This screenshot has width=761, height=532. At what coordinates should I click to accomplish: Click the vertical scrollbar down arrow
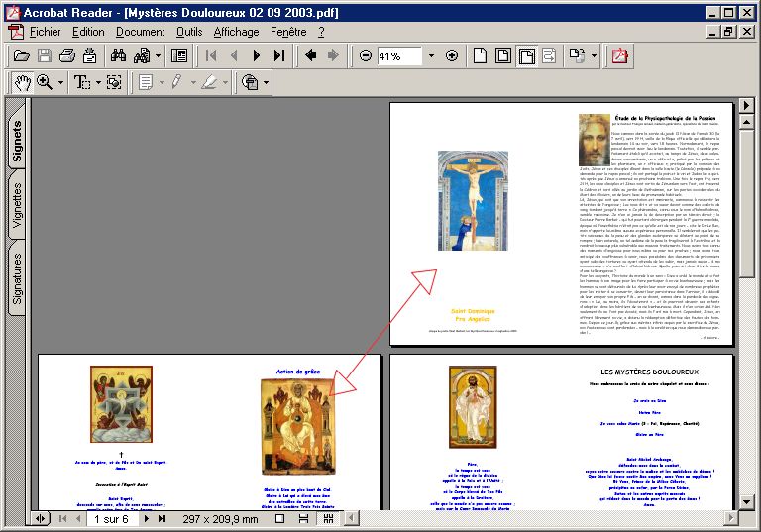[746, 501]
